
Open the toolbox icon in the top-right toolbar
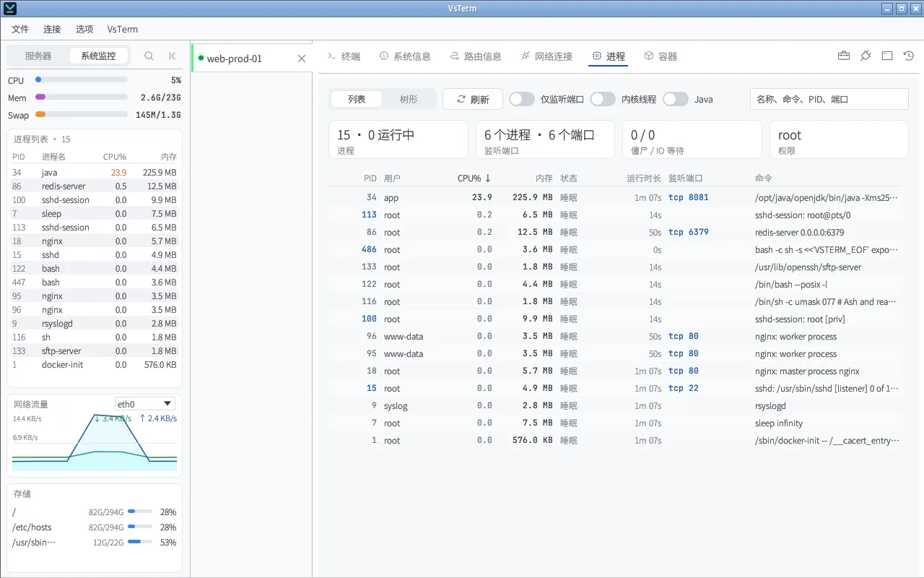coord(843,56)
